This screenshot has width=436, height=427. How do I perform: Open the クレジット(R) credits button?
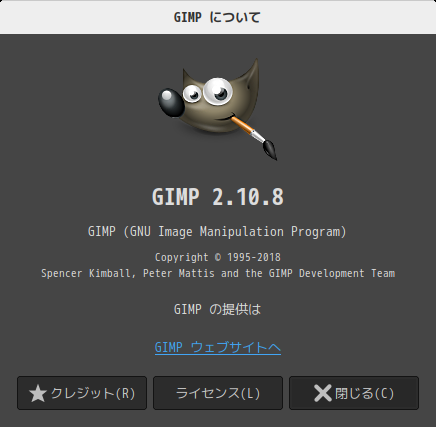pyautogui.click(x=82, y=393)
